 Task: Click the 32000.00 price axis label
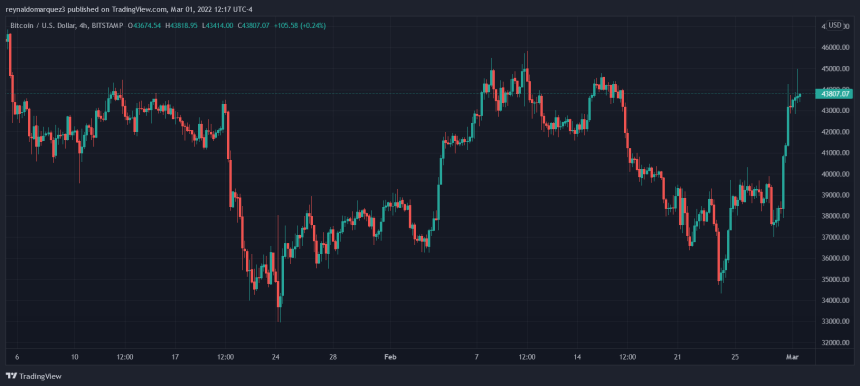[836, 343]
